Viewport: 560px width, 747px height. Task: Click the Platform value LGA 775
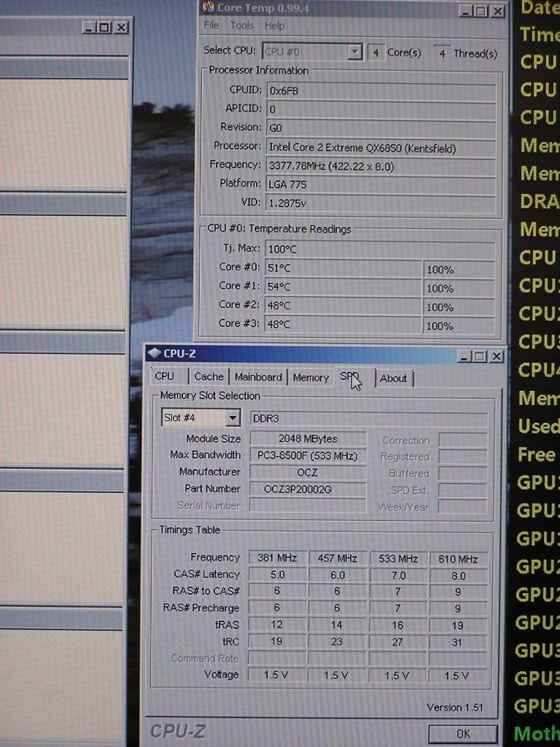[x=381, y=185]
